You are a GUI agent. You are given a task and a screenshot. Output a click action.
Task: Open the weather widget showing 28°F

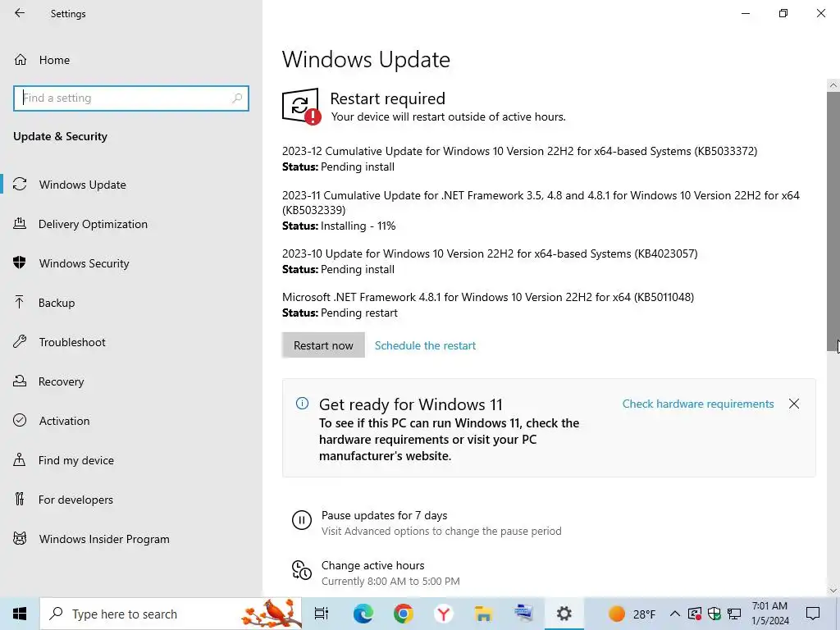pos(632,614)
